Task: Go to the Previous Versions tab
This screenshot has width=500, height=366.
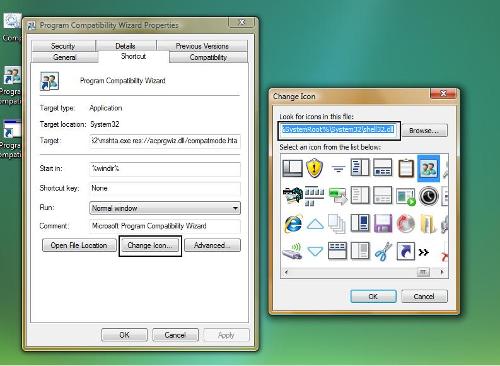Action: tap(202, 46)
